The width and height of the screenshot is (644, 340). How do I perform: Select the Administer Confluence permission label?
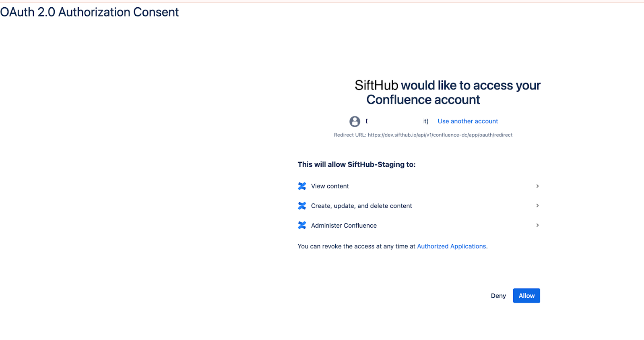(x=344, y=226)
